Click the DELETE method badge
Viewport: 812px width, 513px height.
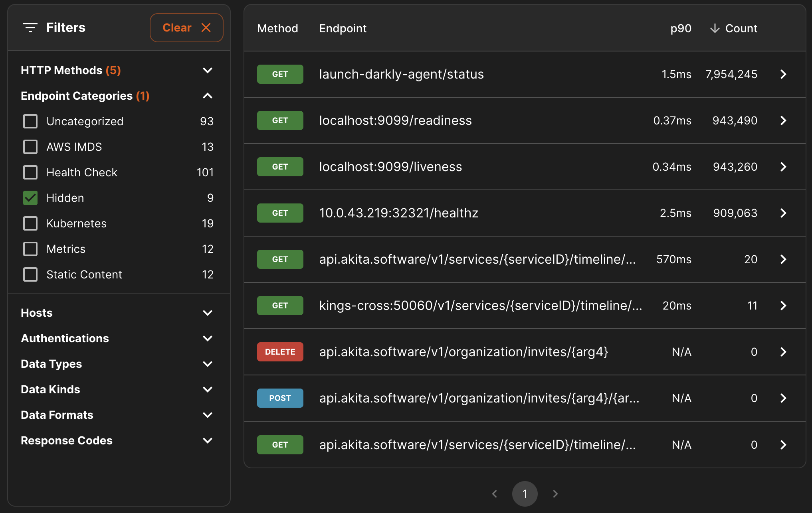(280, 352)
